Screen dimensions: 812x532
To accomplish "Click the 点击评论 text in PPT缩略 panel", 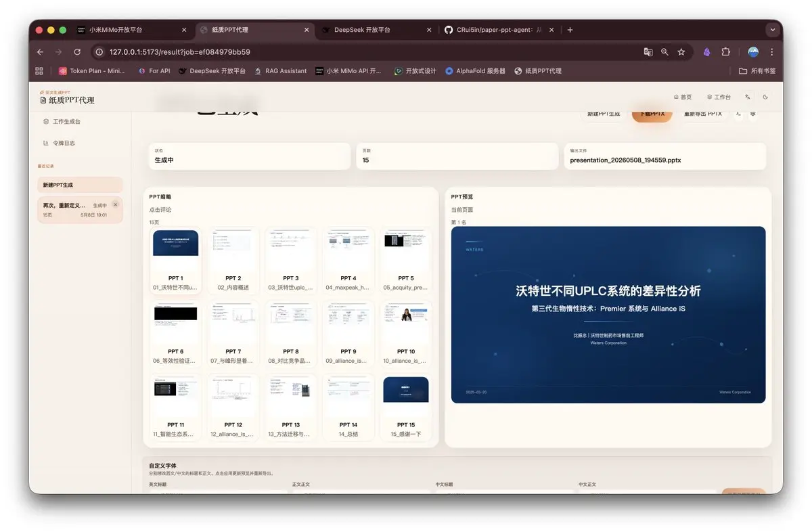I will tap(160, 210).
